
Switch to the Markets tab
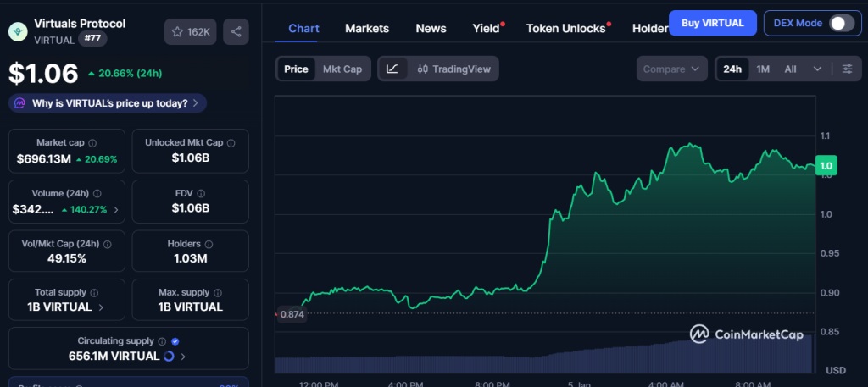click(x=367, y=28)
